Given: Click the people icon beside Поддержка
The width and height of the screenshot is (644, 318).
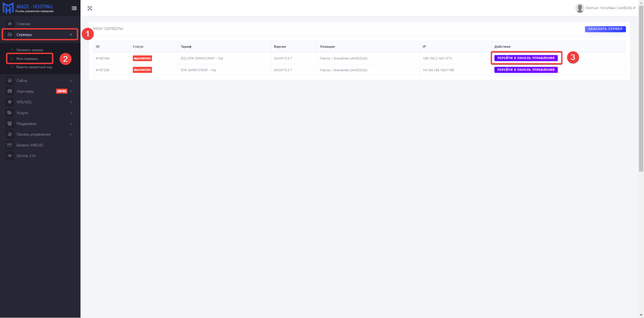Looking at the screenshot, I should point(10,124).
